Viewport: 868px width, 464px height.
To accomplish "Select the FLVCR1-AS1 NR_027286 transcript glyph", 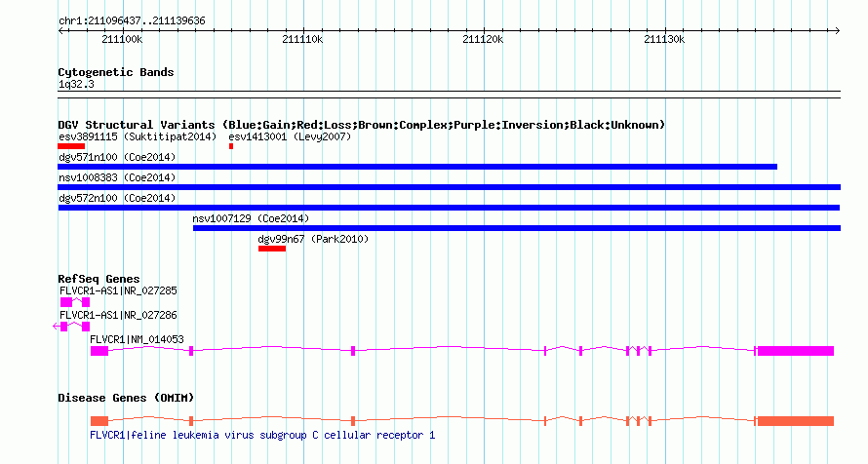I will tap(71, 327).
